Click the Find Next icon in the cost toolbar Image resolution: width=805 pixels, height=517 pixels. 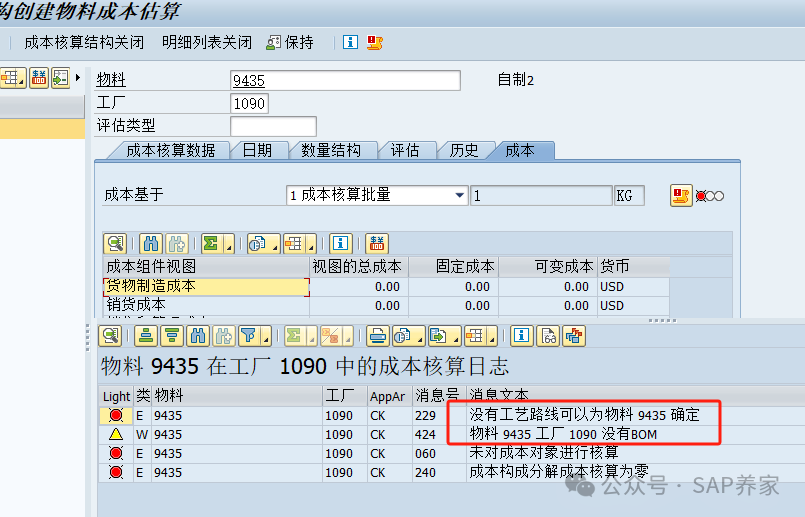click(177, 243)
